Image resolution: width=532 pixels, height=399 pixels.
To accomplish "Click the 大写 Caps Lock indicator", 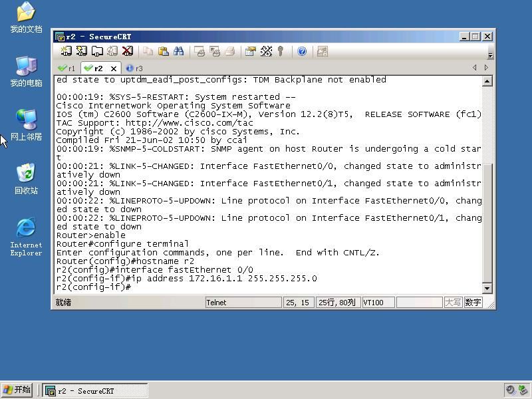I will coord(453,303).
